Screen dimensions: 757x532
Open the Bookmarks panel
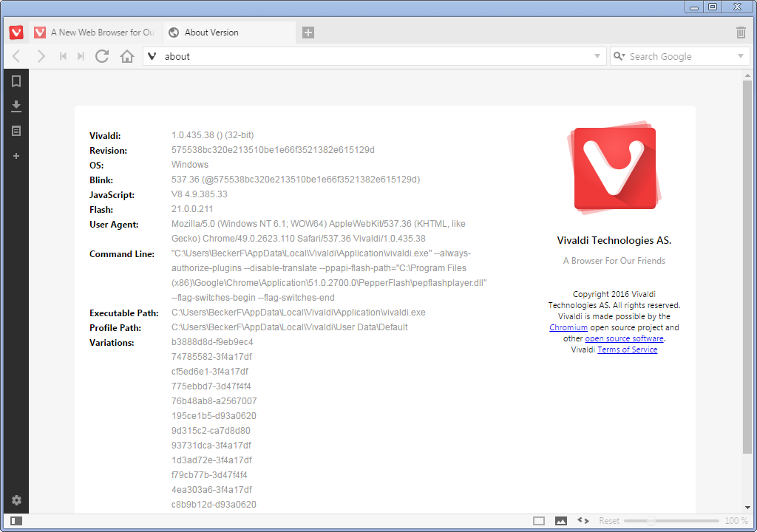tap(16, 81)
